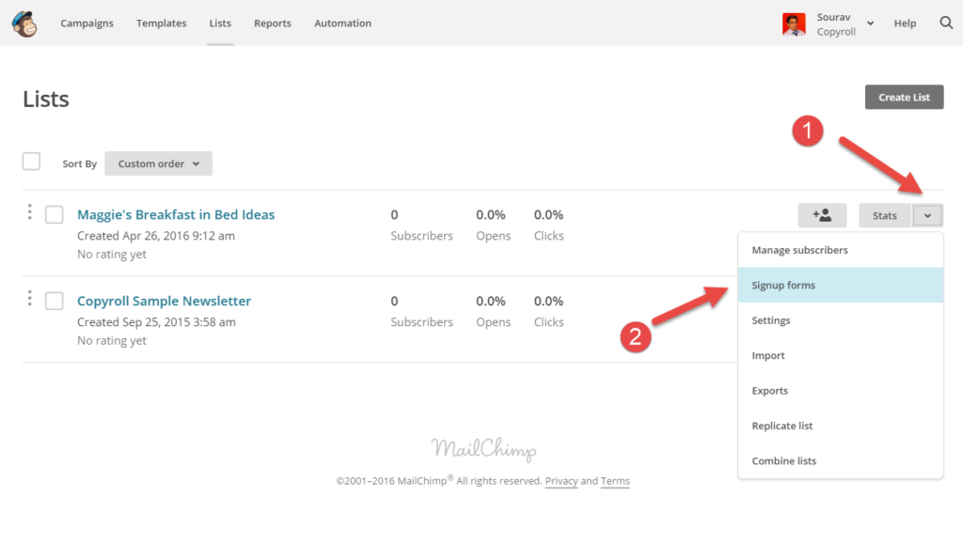This screenshot has width=963, height=560.
Task: Open the Help link in header
Action: click(905, 23)
